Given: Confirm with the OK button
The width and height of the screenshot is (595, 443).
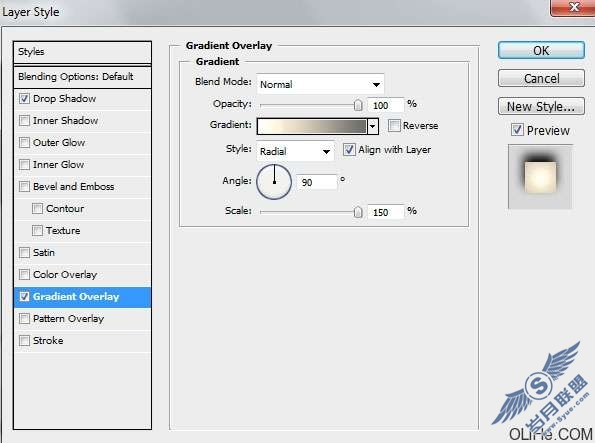Looking at the screenshot, I should [541, 50].
